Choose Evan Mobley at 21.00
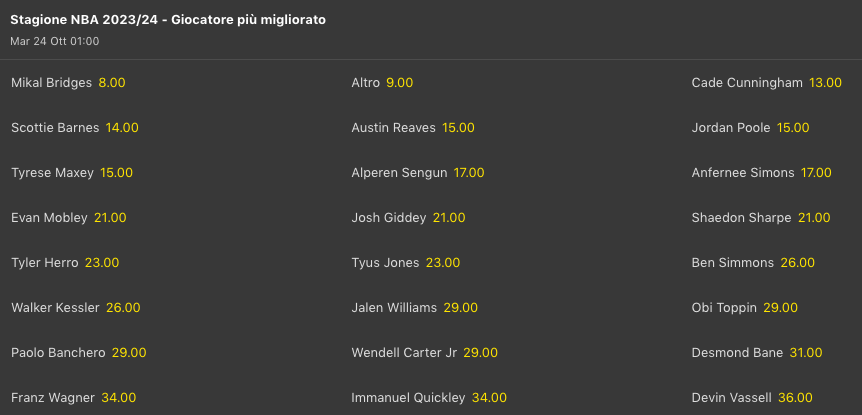Viewport: 862px width, 415px height. 110,218
